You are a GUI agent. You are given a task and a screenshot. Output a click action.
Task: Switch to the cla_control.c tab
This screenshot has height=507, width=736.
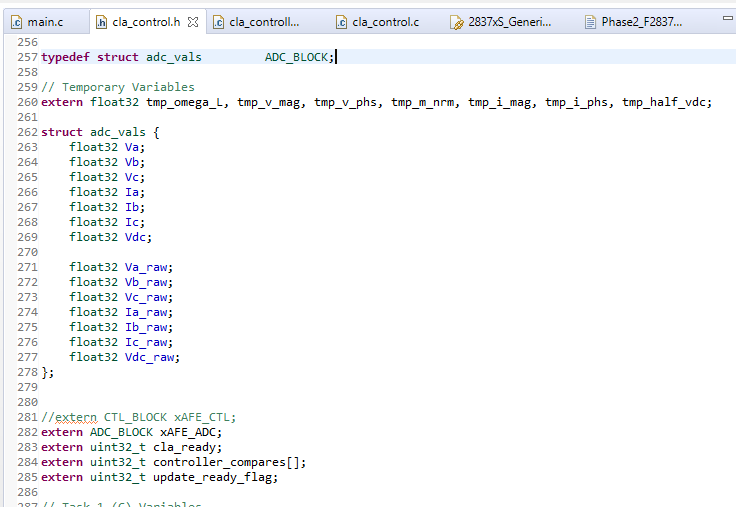coord(385,22)
